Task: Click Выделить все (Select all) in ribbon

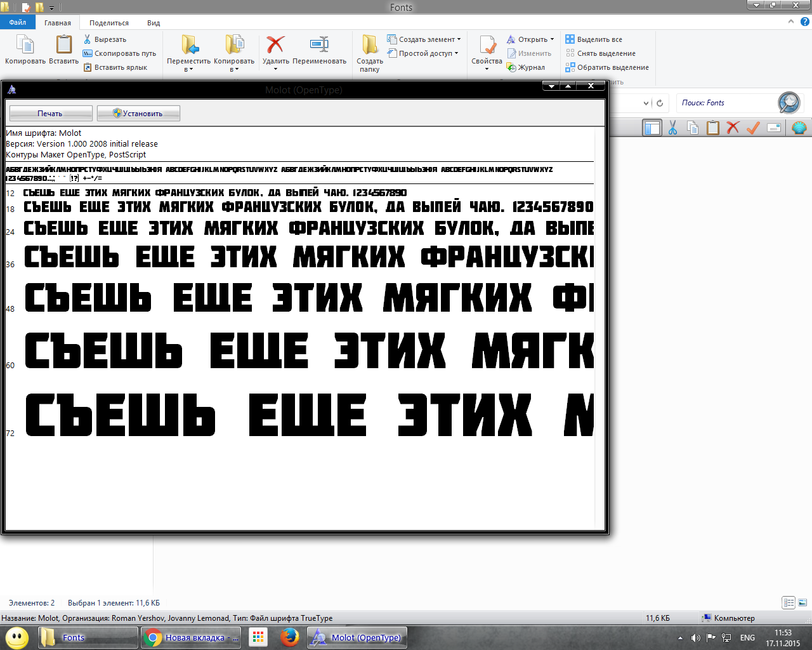Action: click(x=599, y=39)
